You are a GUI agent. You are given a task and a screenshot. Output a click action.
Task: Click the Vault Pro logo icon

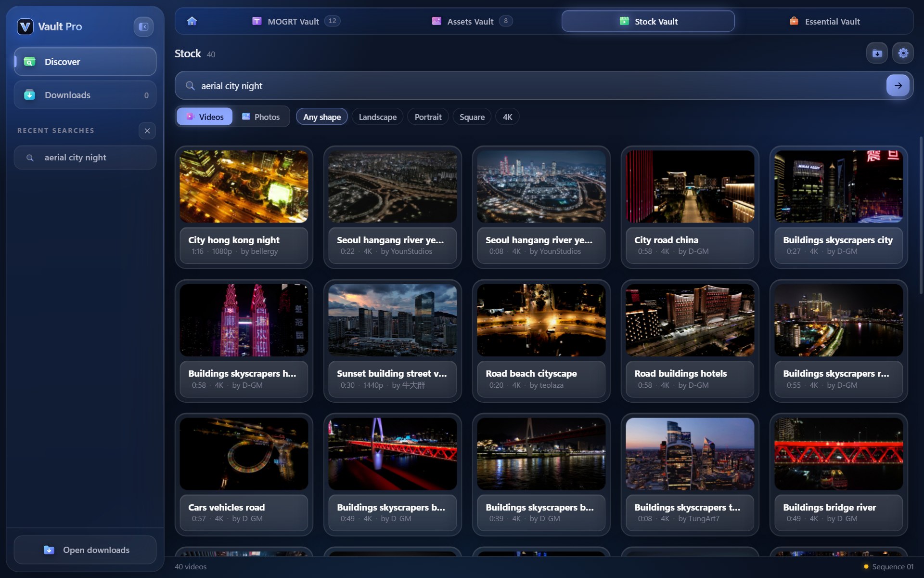(x=25, y=26)
